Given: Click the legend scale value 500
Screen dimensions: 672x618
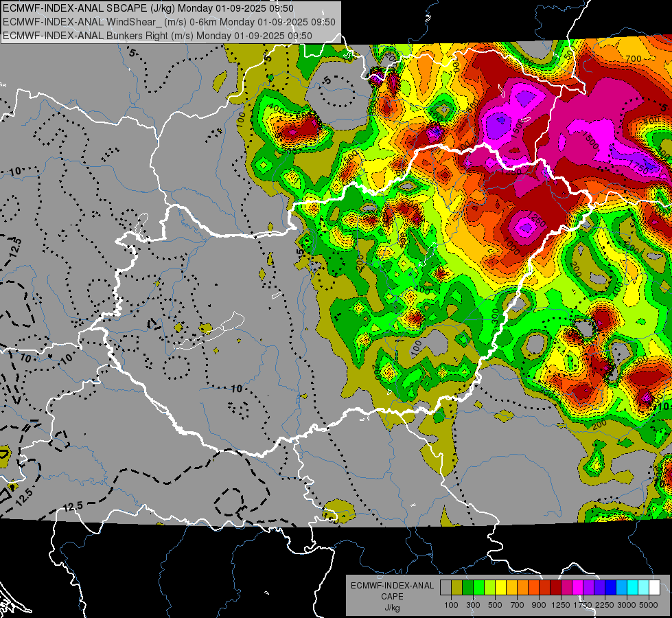Looking at the screenshot, I should [495, 605].
